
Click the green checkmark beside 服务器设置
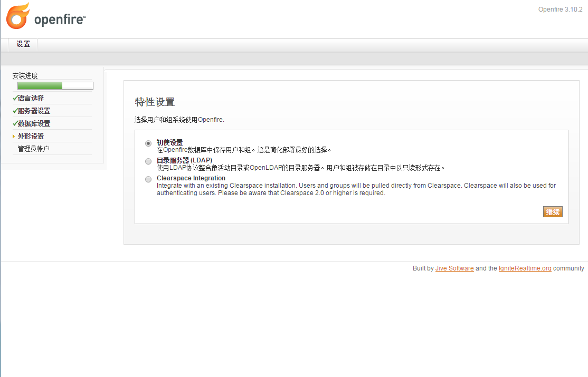pos(15,111)
